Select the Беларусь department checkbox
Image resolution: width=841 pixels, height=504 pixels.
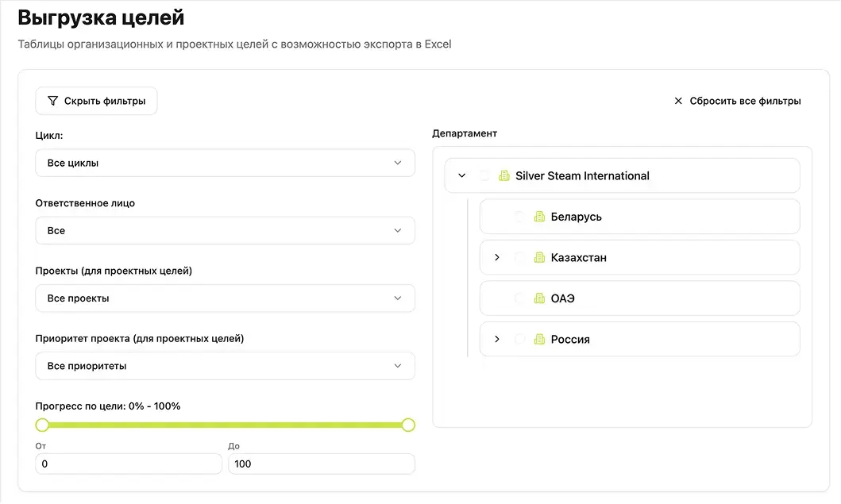519,217
